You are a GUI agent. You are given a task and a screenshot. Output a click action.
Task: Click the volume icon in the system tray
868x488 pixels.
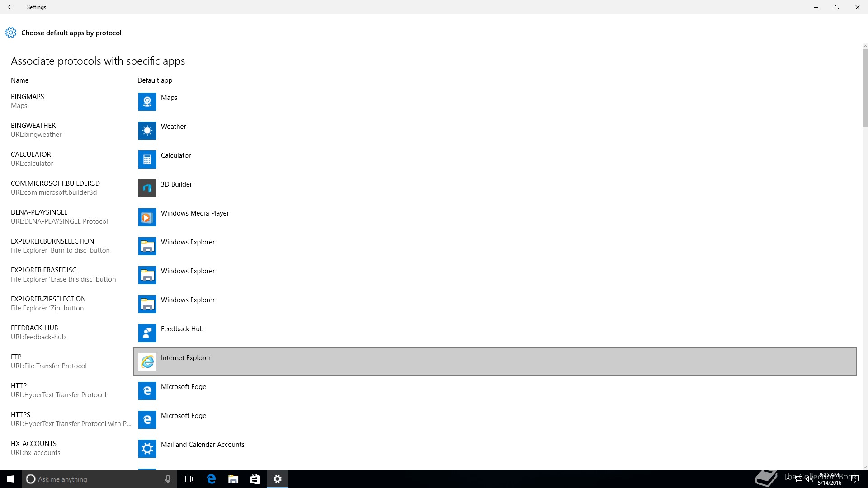pyautogui.click(x=809, y=479)
